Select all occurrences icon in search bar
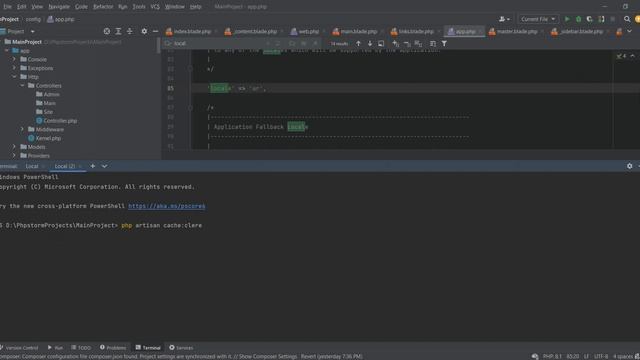Screen dimensions: 640x360 click(x=418, y=43)
